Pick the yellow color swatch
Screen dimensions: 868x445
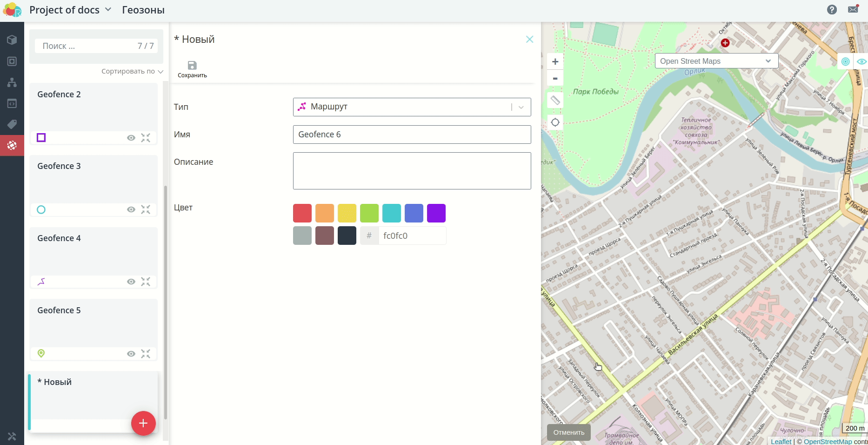347,213
